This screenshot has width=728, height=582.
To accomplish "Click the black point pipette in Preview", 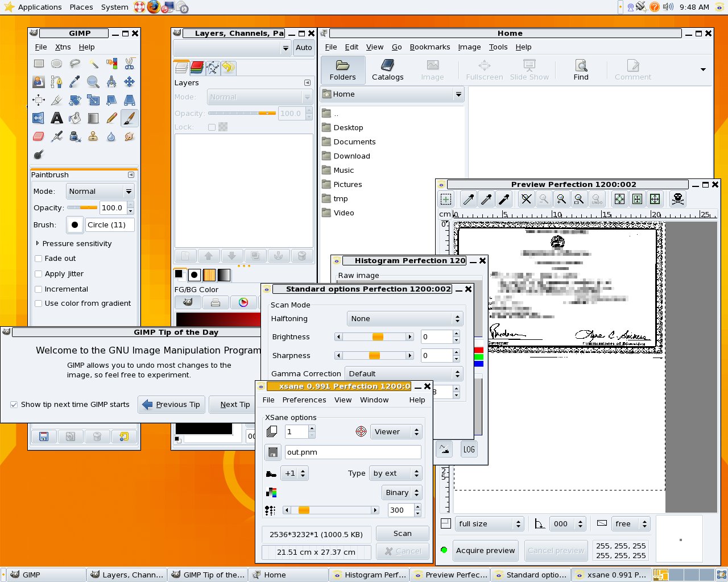I will pos(504,199).
